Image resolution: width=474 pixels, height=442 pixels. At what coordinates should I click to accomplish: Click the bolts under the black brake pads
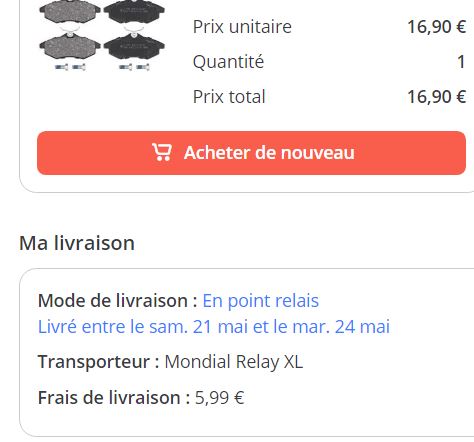point(134,67)
